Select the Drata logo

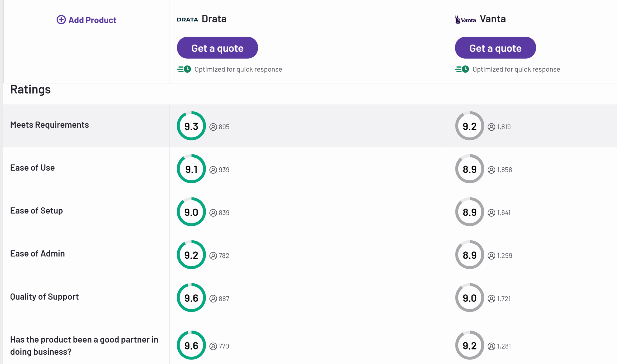point(187,19)
